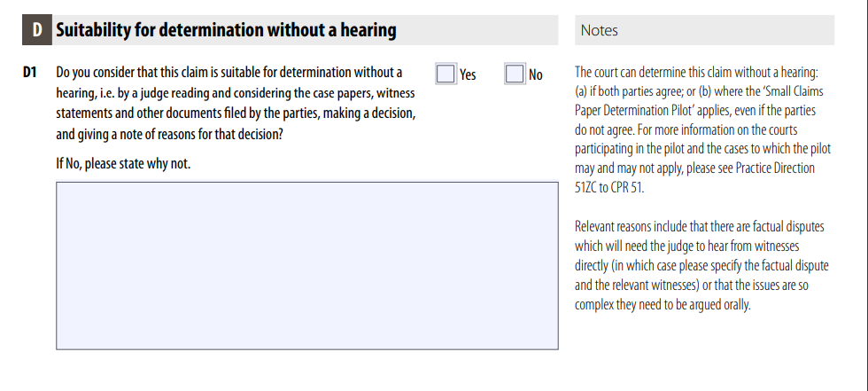Viewport: 868px width, 391px height.
Task: Click the dark section D badge
Action: pyautogui.click(x=37, y=30)
